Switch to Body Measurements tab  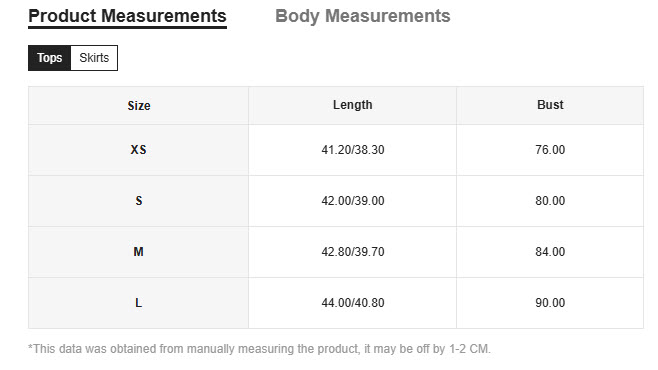coord(363,16)
